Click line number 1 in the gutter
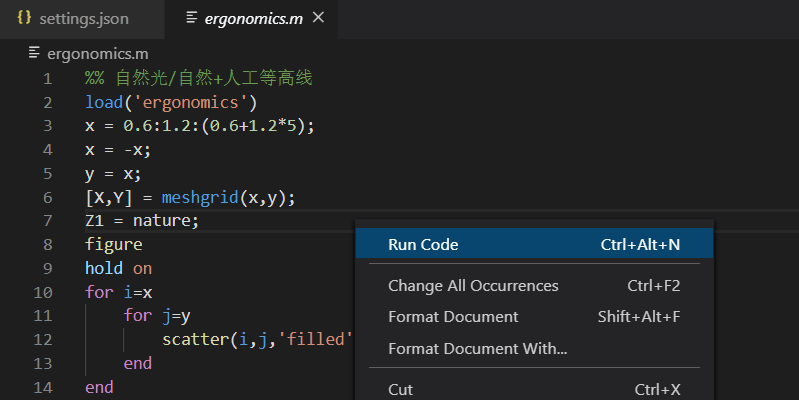This screenshot has width=799, height=400. click(x=48, y=79)
